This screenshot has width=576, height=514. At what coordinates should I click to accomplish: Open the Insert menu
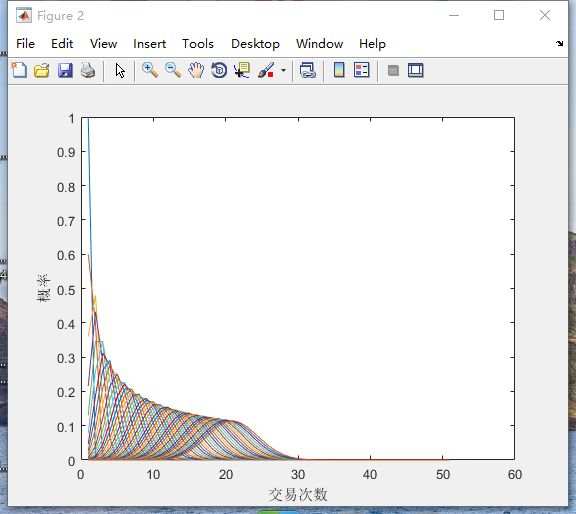point(150,44)
